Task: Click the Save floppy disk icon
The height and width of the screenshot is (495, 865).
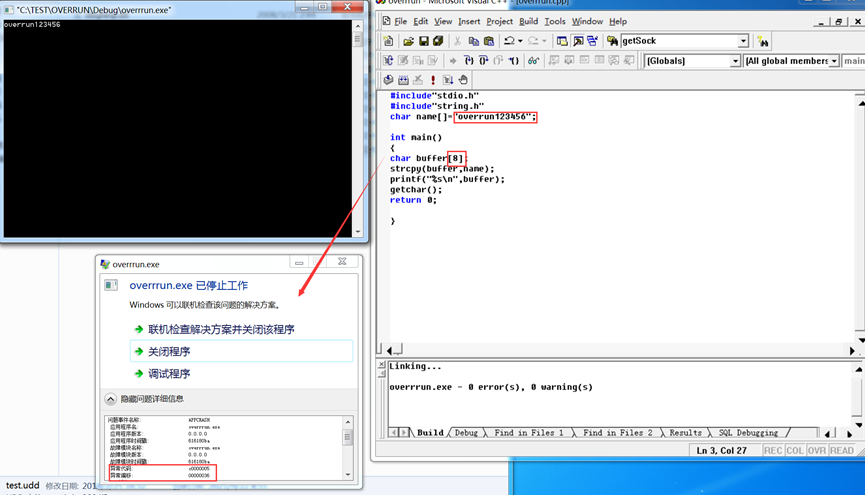Action: (x=424, y=41)
